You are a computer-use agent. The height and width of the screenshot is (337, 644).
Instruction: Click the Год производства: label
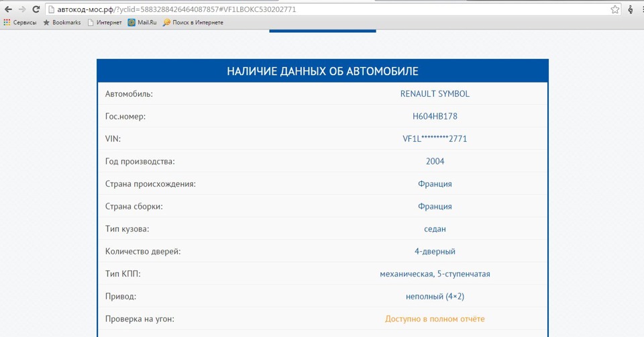coord(140,161)
